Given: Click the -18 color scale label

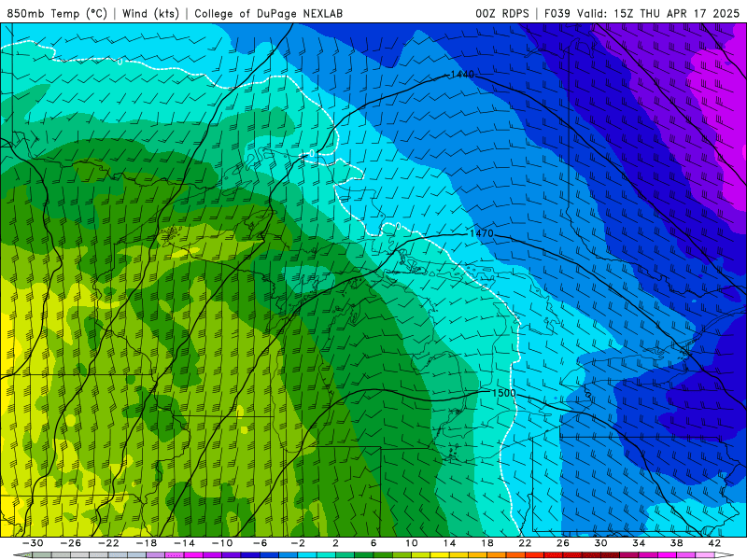Looking at the screenshot, I should pyautogui.click(x=147, y=543).
